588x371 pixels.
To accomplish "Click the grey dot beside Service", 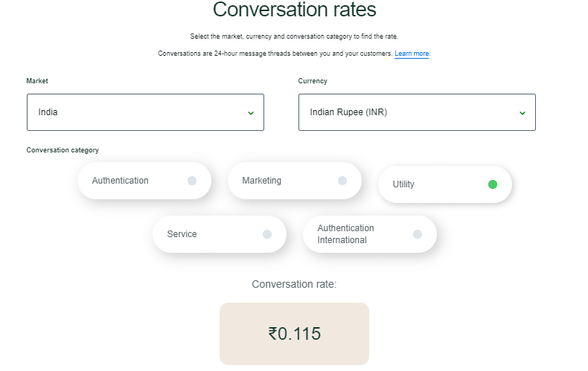I will click(267, 234).
